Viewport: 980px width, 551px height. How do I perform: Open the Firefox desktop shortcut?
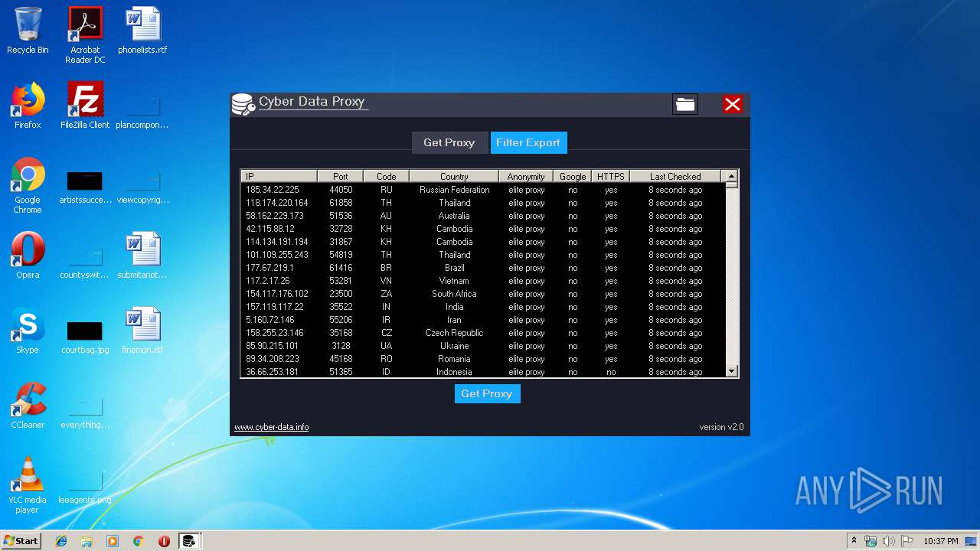tap(28, 106)
